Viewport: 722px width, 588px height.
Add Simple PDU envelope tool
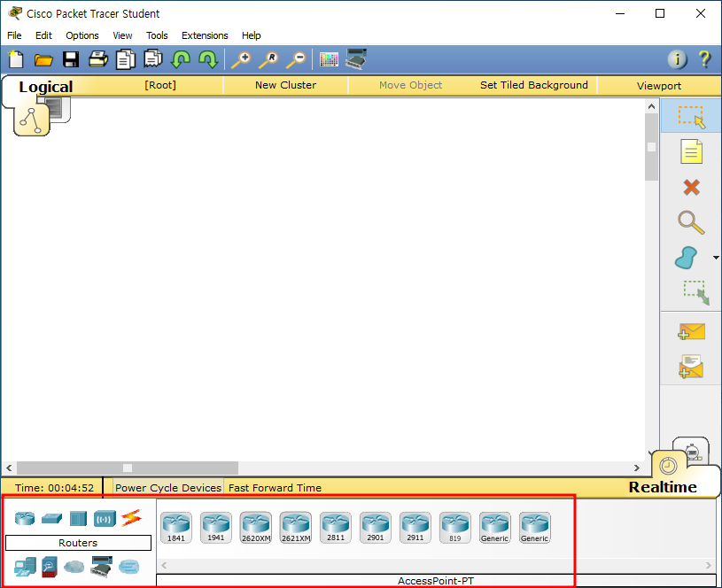(691, 331)
